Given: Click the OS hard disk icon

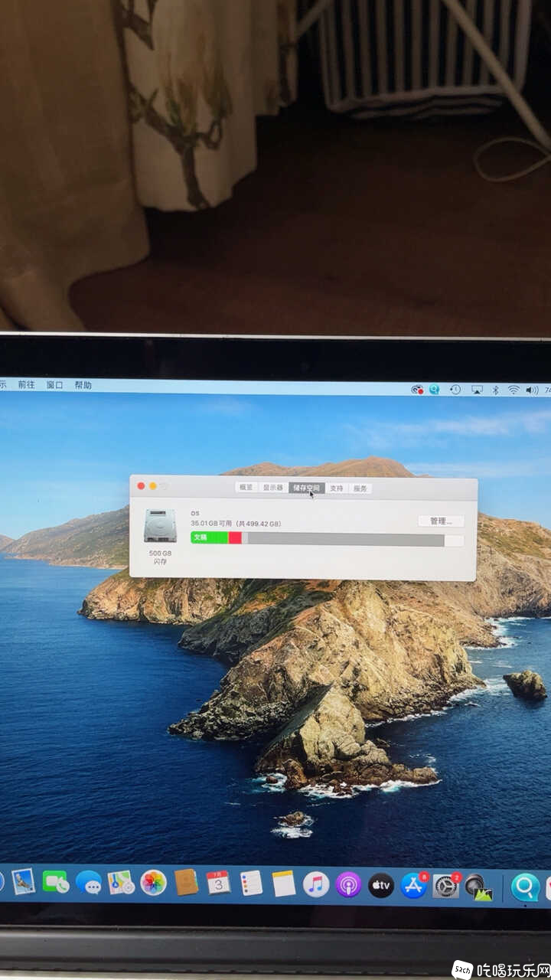Looking at the screenshot, I should tap(159, 526).
